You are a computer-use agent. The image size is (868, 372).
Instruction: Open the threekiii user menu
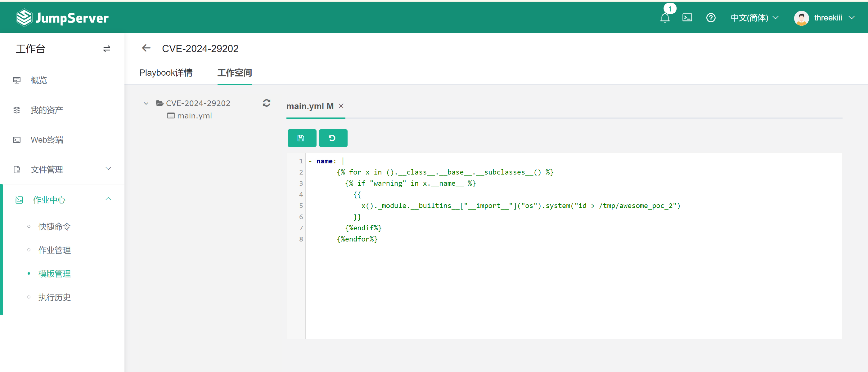(824, 18)
